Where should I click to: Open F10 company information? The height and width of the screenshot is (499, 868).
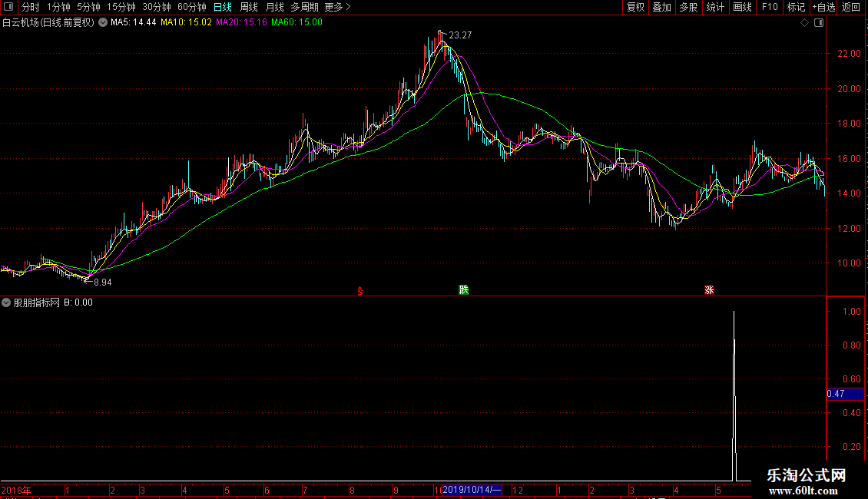point(770,7)
